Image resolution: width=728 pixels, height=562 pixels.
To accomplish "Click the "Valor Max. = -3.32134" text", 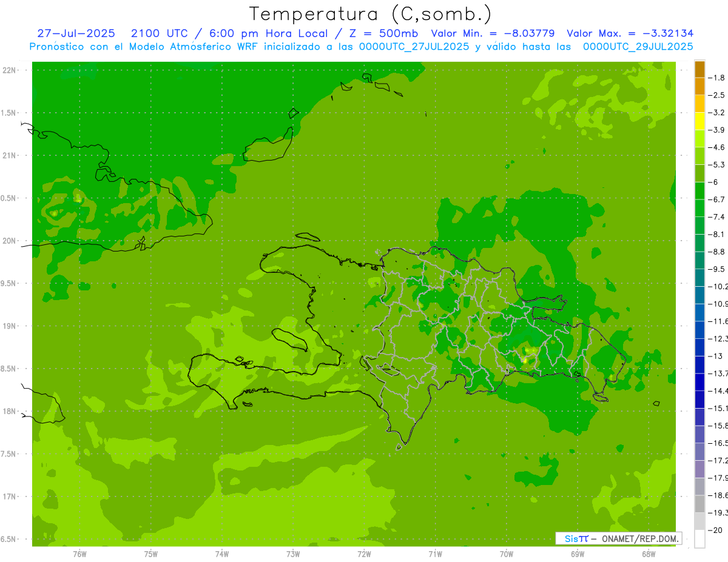I will (x=630, y=33).
